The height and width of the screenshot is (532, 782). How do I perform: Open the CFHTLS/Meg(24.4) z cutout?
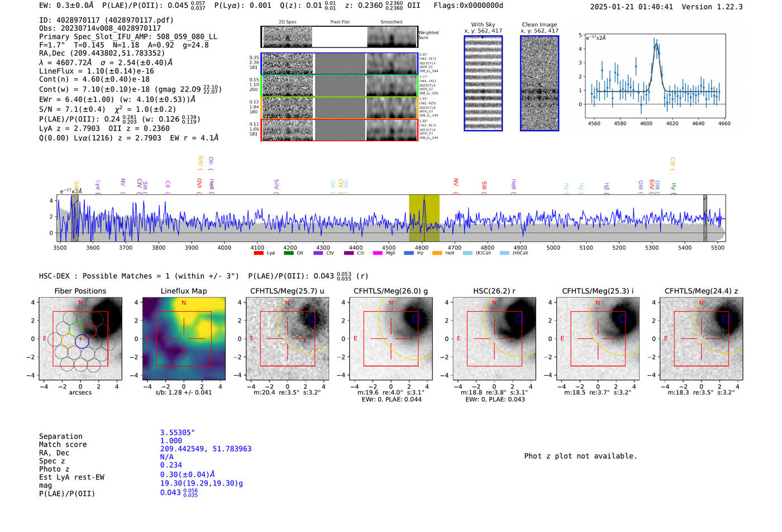tap(701, 339)
